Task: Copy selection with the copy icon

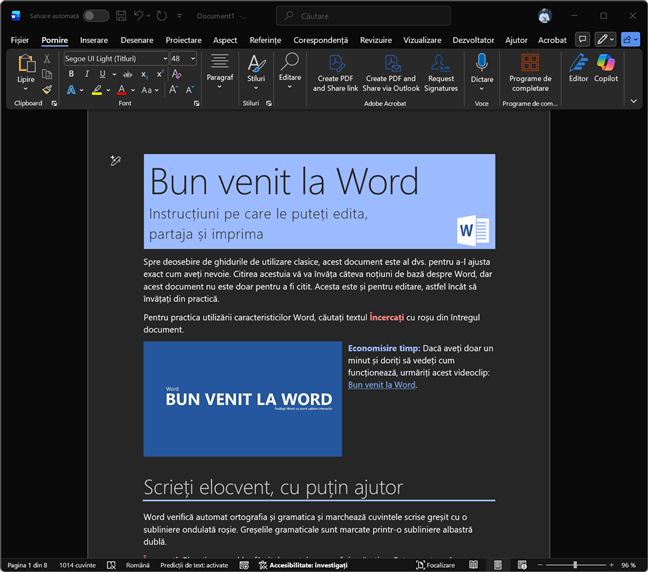Action: coord(47,74)
